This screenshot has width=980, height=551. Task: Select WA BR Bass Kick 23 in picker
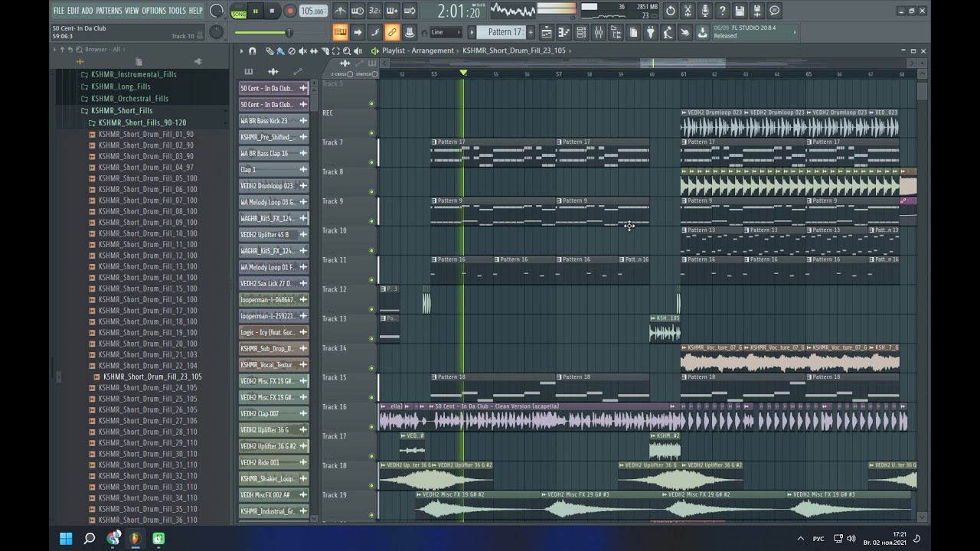[x=273, y=121]
